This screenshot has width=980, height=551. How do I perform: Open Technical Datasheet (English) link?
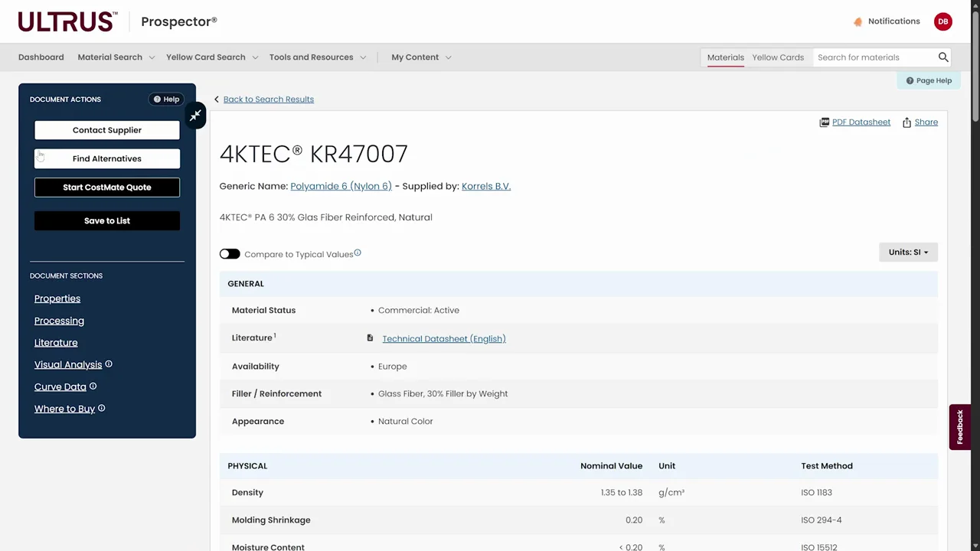[x=444, y=338]
